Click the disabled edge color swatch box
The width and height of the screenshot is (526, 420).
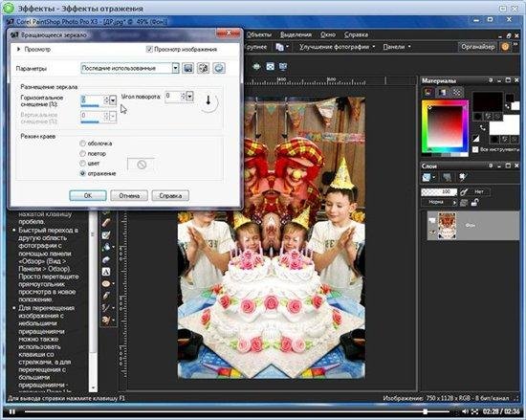(142, 165)
